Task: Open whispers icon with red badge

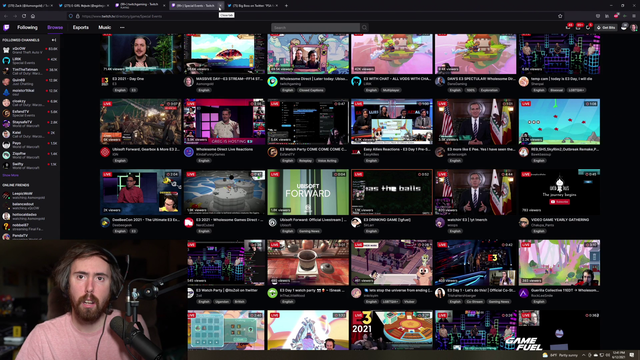Action: tap(578, 27)
